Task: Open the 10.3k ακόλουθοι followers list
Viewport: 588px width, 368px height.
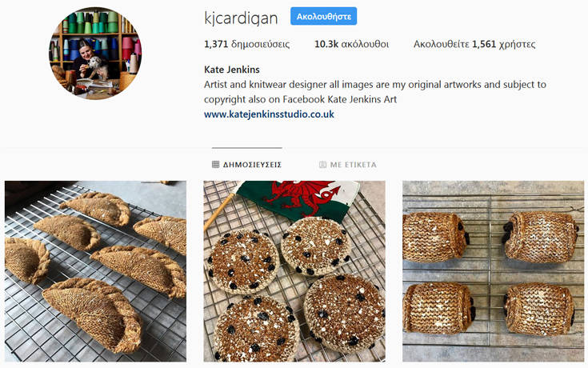Action: (351, 44)
